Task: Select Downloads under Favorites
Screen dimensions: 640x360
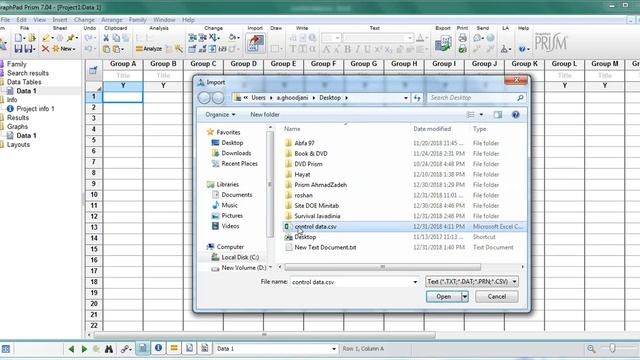Action: [x=236, y=153]
